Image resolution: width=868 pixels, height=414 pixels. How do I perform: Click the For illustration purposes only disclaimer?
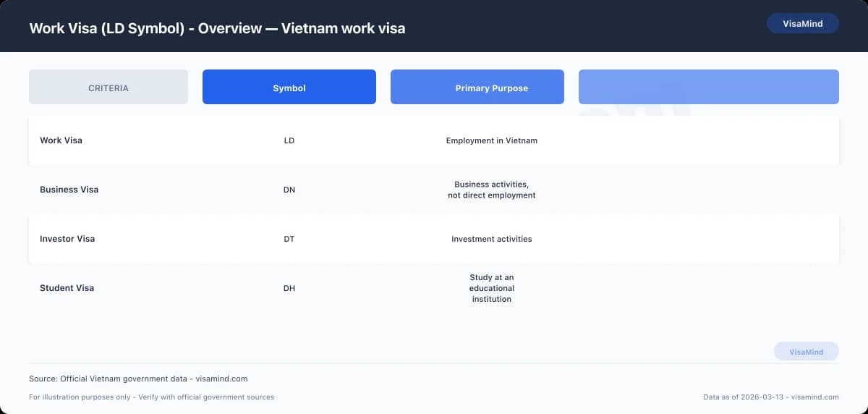151,397
